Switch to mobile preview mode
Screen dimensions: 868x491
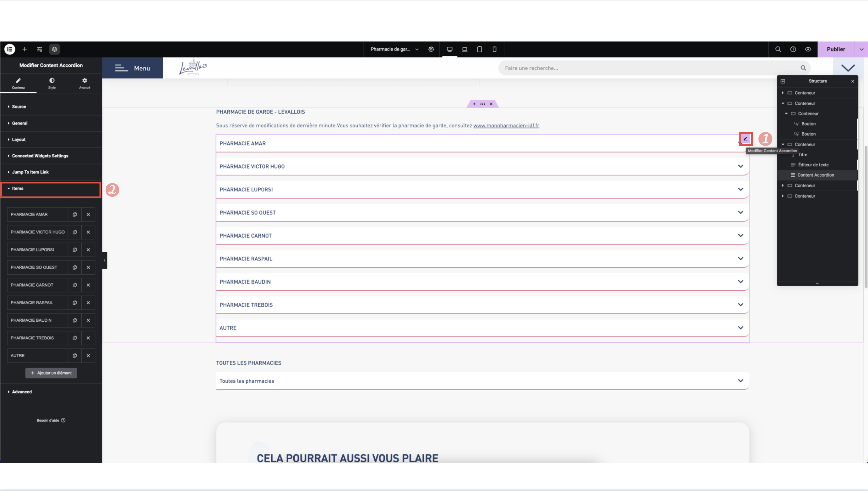coord(494,49)
